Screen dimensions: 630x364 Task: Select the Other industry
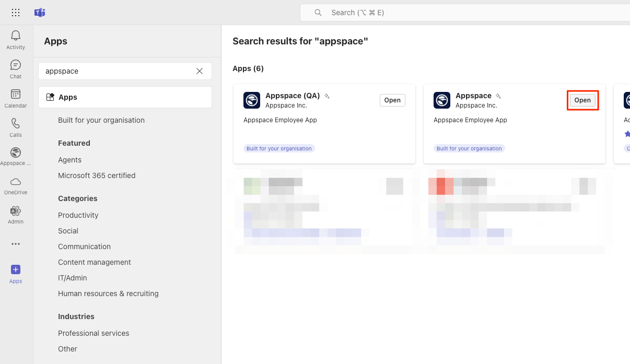(68, 349)
